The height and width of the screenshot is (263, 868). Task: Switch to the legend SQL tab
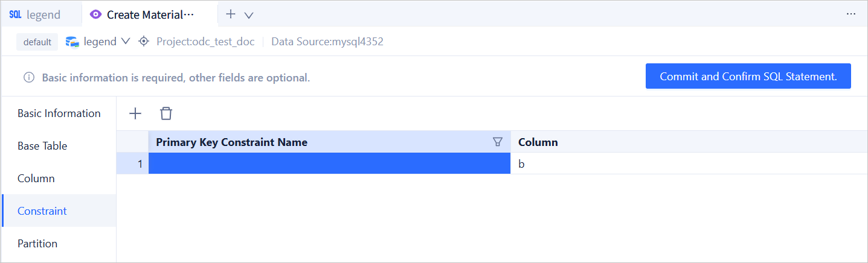tap(42, 15)
